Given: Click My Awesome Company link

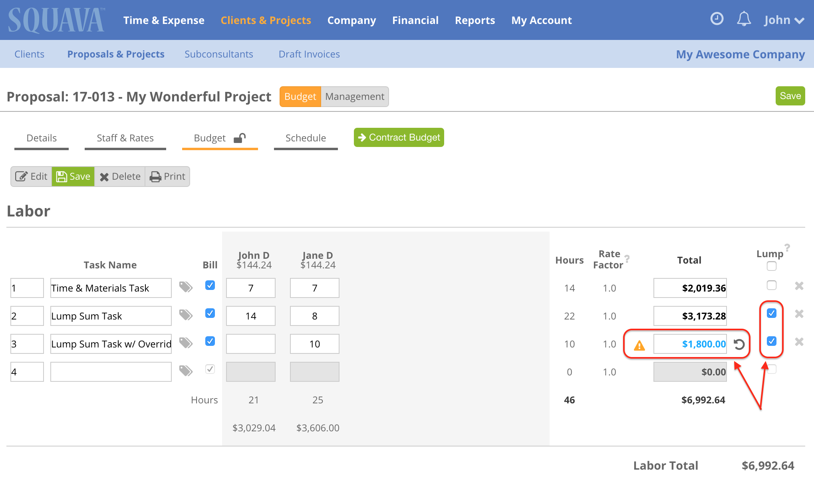Looking at the screenshot, I should point(740,54).
